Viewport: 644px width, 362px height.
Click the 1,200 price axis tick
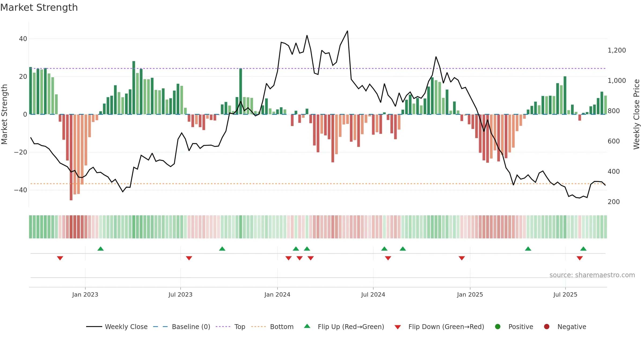(617, 50)
